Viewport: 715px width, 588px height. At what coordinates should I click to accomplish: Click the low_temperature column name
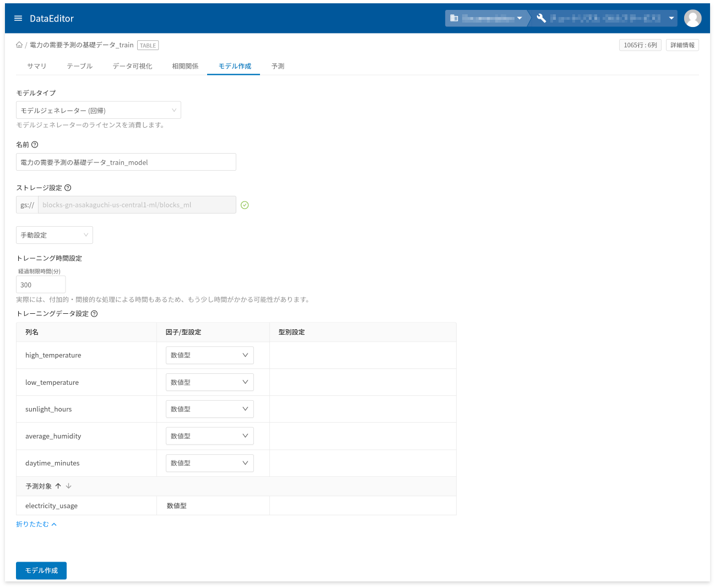[52, 382]
